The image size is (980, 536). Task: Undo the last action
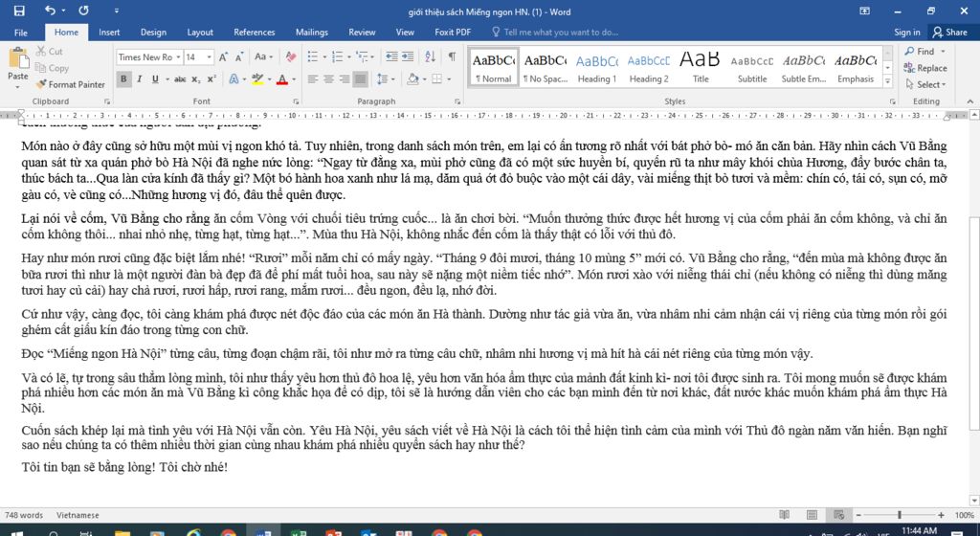coord(50,11)
